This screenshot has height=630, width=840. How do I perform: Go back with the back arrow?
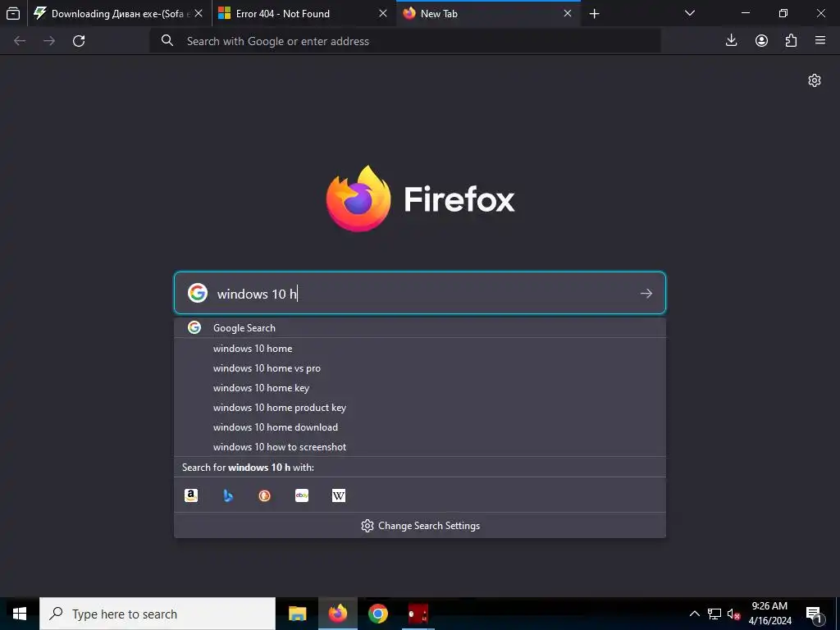pyautogui.click(x=20, y=41)
